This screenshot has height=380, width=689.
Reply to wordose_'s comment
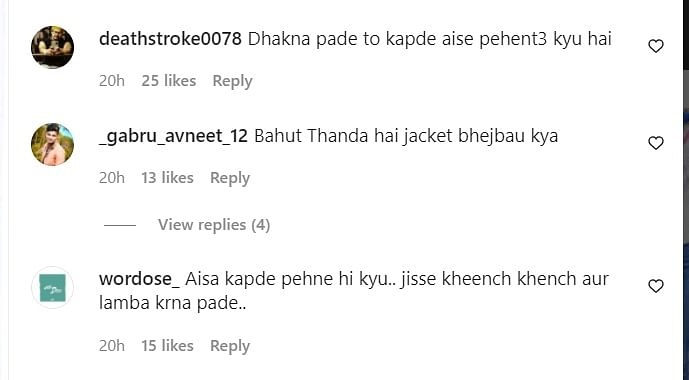pyautogui.click(x=230, y=346)
